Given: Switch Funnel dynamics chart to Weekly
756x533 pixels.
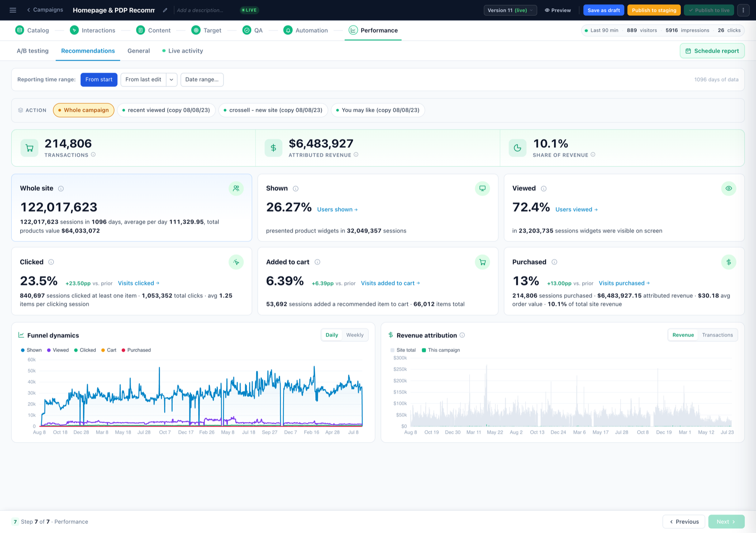Looking at the screenshot, I should [354, 335].
